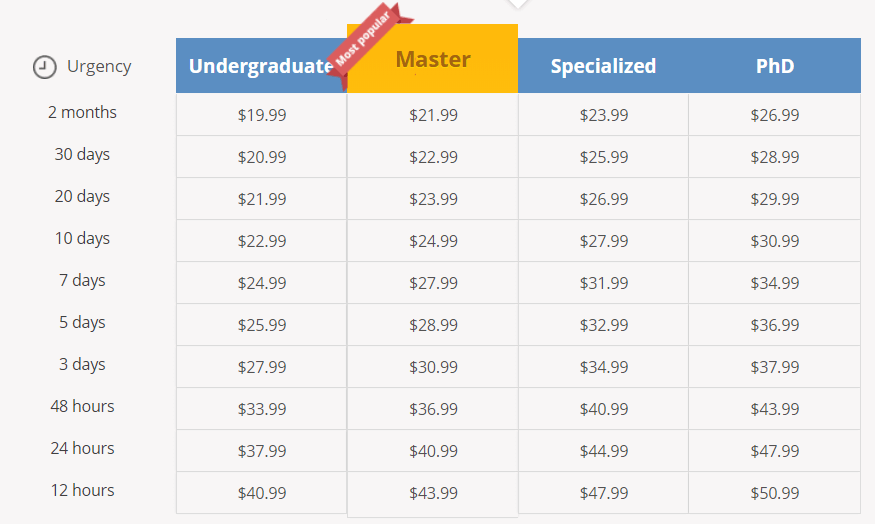This screenshot has width=875, height=524.
Task: Click the clock icon beside Urgency
Action: (x=45, y=67)
